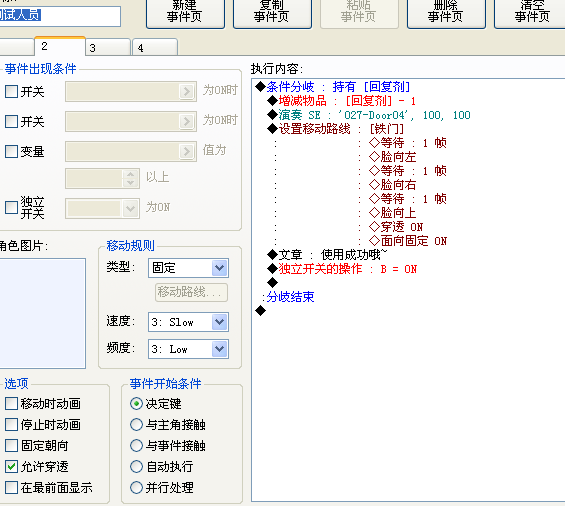
Task: Open the 变量 selector arrow
Action: coord(186,151)
